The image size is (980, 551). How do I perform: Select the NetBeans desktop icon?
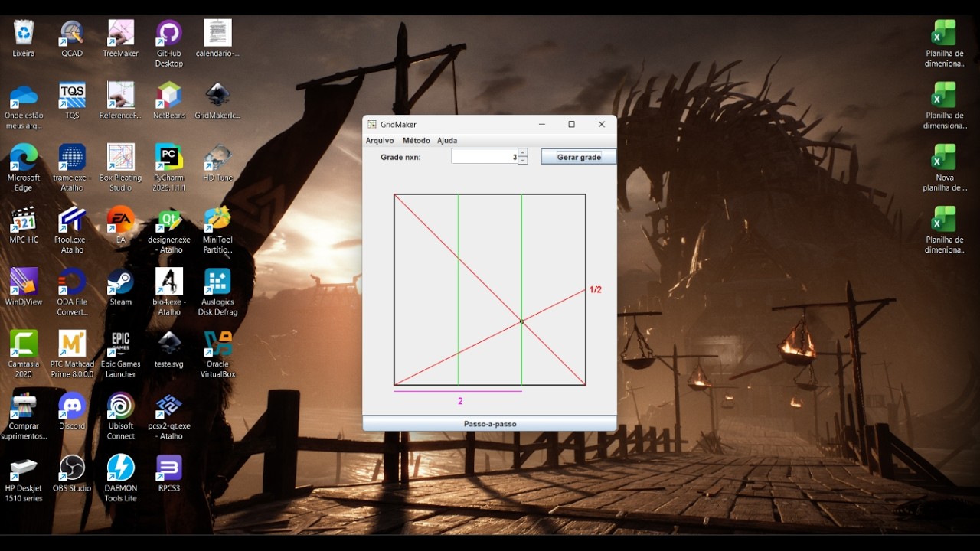pyautogui.click(x=169, y=100)
